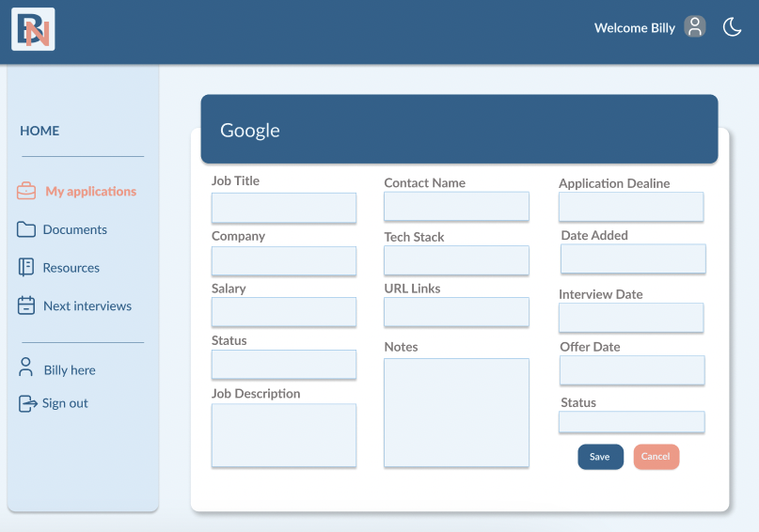Toggle dark mode with the moon icon
The image size is (759, 532).
coord(732,26)
